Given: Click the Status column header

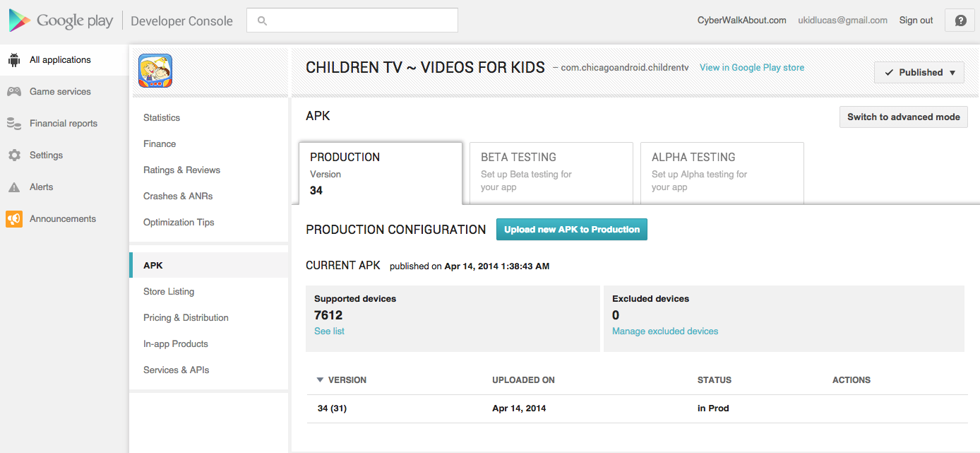Looking at the screenshot, I should click(x=715, y=380).
